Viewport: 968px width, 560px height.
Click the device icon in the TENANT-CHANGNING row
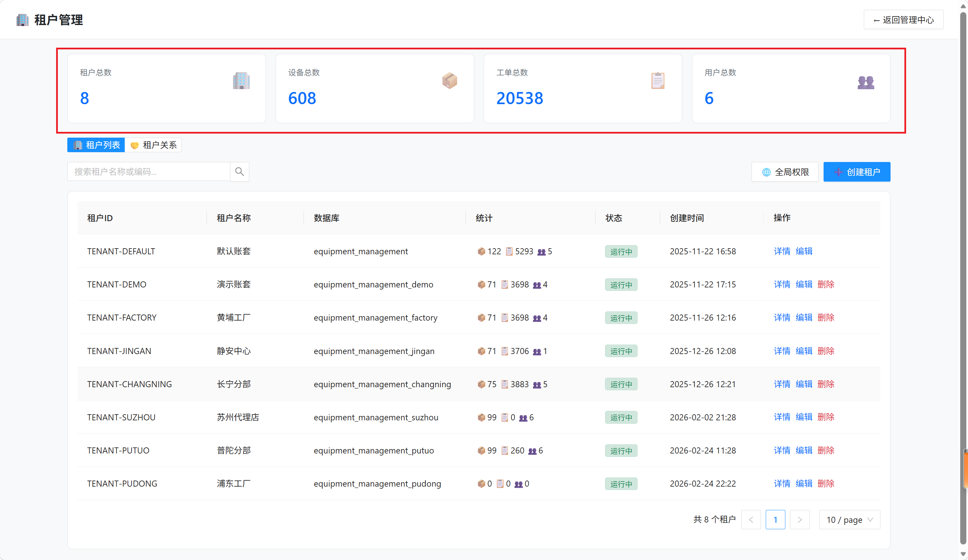click(x=481, y=384)
